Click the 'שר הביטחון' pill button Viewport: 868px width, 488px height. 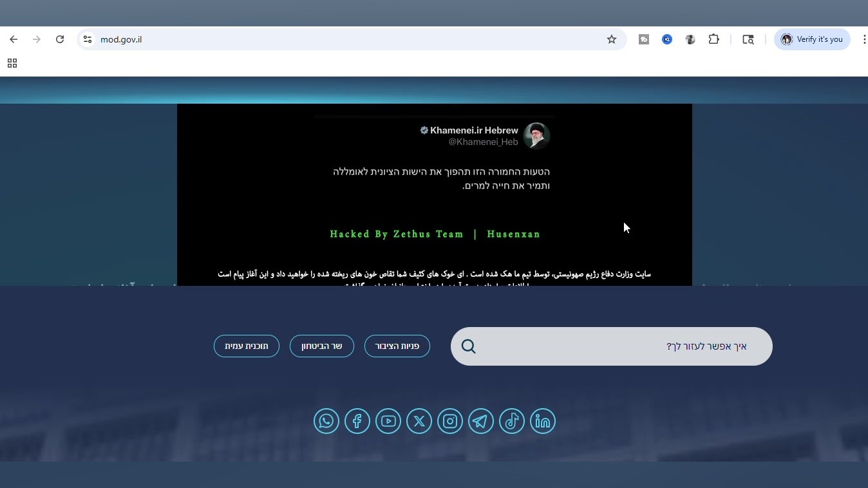click(x=322, y=346)
